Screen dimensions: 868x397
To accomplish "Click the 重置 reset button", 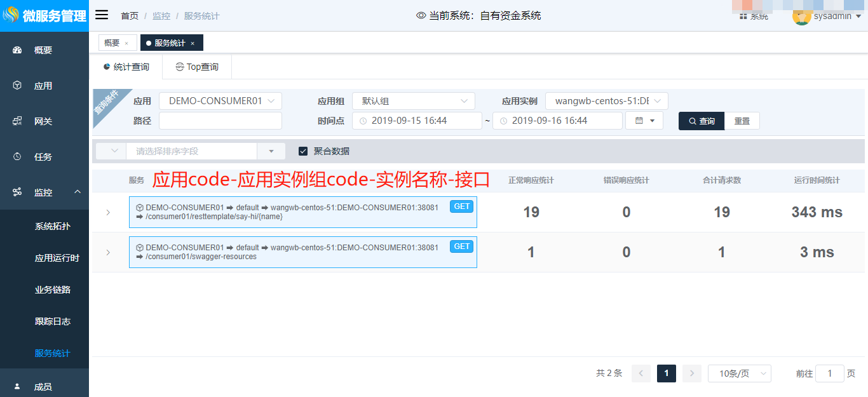I will 742,121.
